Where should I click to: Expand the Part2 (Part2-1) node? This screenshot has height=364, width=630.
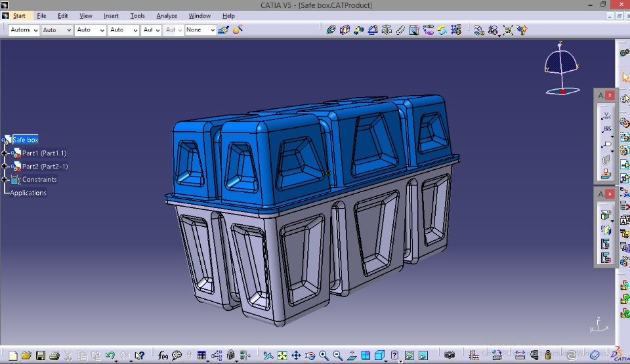5,167
